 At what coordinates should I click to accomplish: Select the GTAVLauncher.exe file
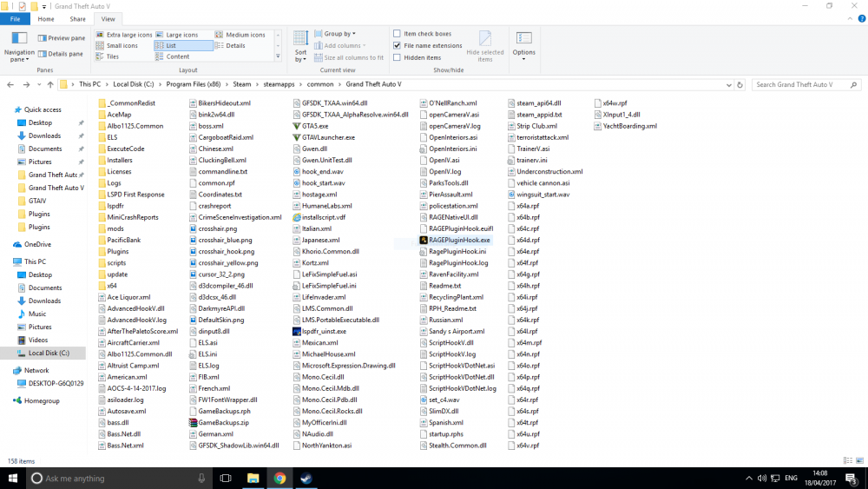coord(327,137)
